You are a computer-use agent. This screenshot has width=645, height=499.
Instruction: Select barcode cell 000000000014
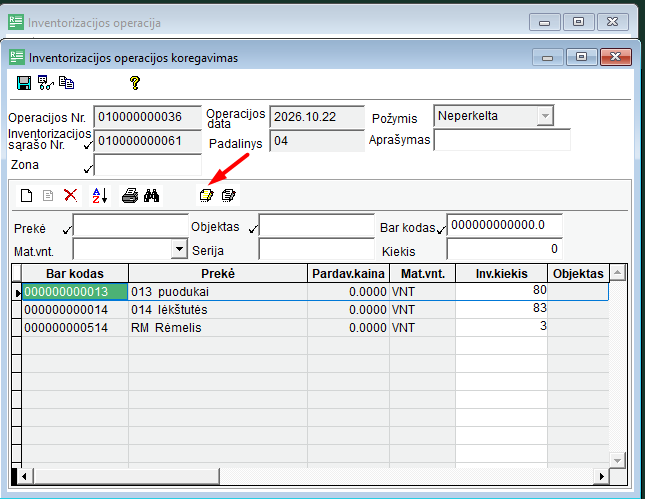coord(75,310)
